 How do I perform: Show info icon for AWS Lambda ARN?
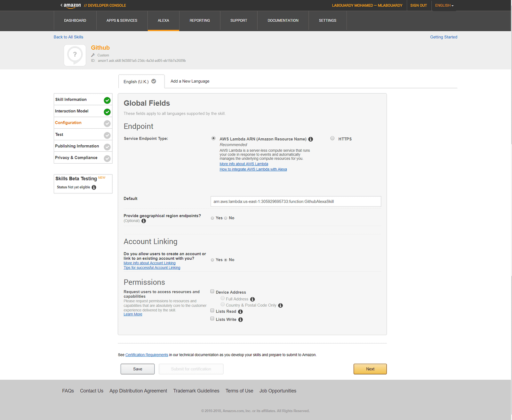310,139
